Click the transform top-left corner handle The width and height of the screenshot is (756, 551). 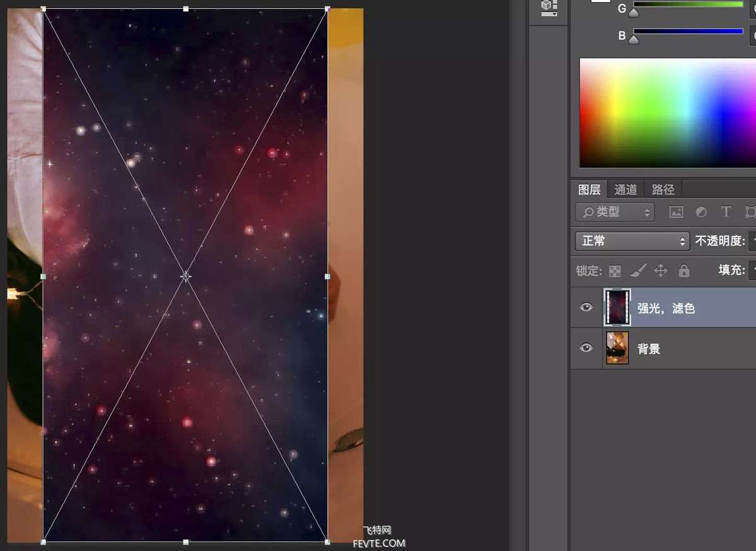point(43,9)
